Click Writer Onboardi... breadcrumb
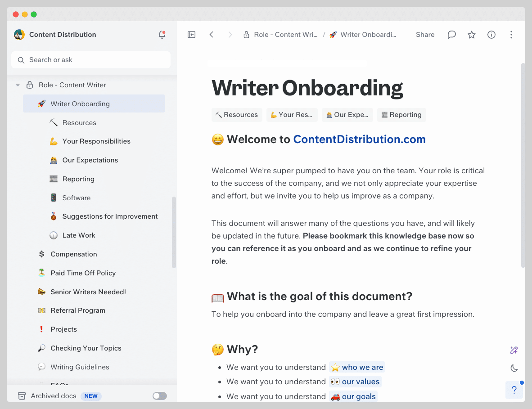Viewport: 532px width, 409px height. pos(368,35)
